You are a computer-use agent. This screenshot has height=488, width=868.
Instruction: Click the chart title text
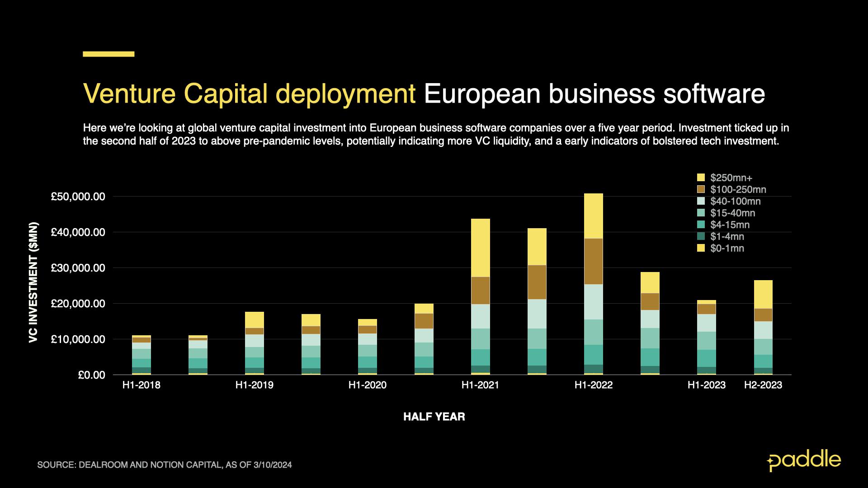(x=423, y=94)
